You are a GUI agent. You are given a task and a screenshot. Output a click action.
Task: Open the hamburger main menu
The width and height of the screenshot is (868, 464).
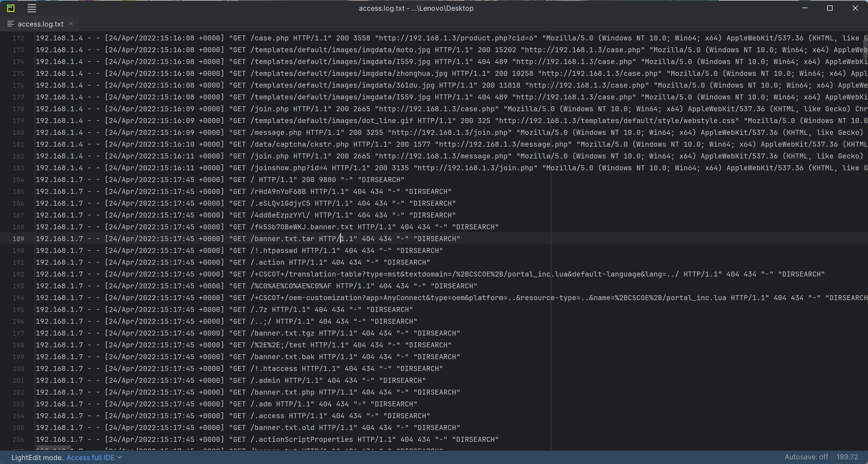click(x=32, y=8)
